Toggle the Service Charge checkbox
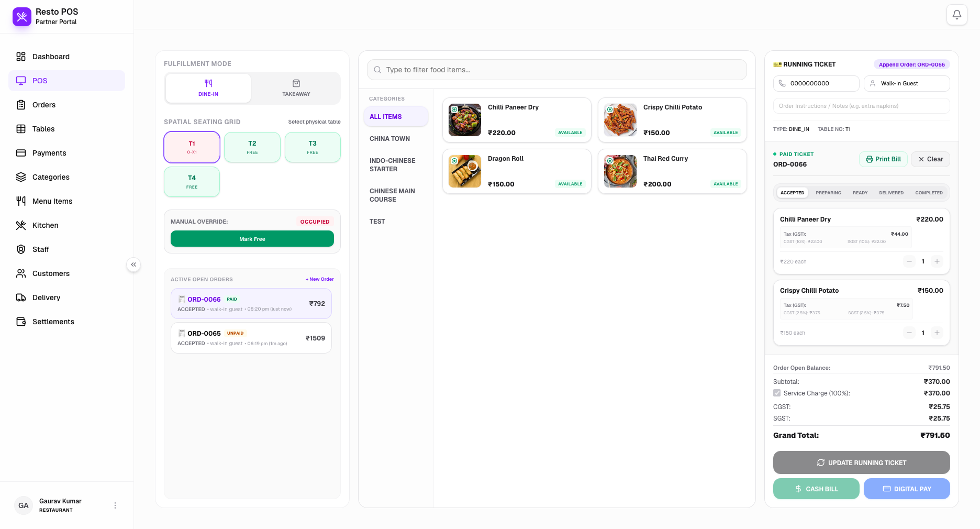Screen dimensions: 980x529 pos(777,393)
